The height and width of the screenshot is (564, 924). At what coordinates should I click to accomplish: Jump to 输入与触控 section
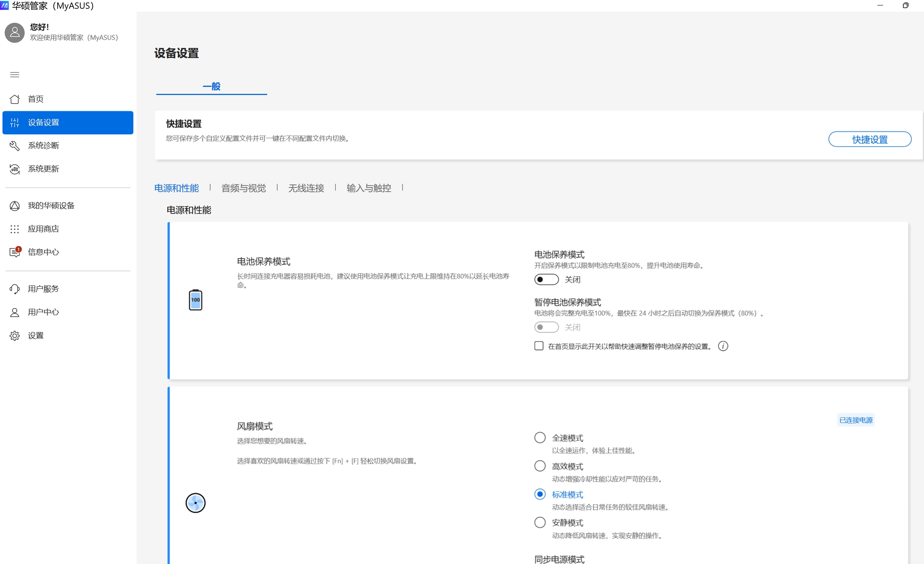point(369,188)
